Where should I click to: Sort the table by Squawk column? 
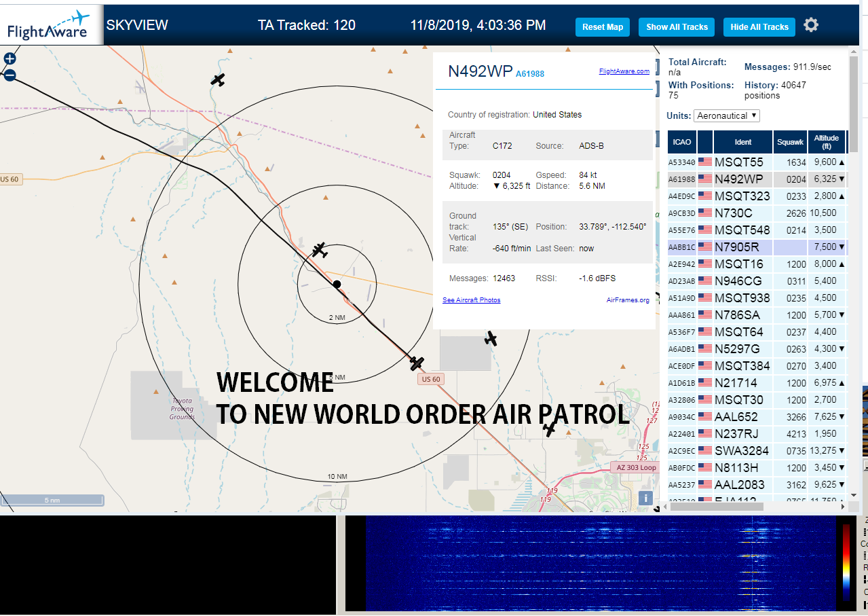[791, 142]
